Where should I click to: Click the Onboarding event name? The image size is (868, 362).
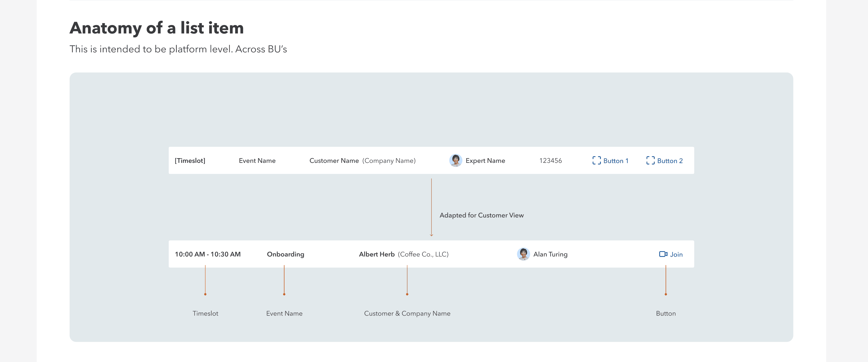(x=285, y=254)
